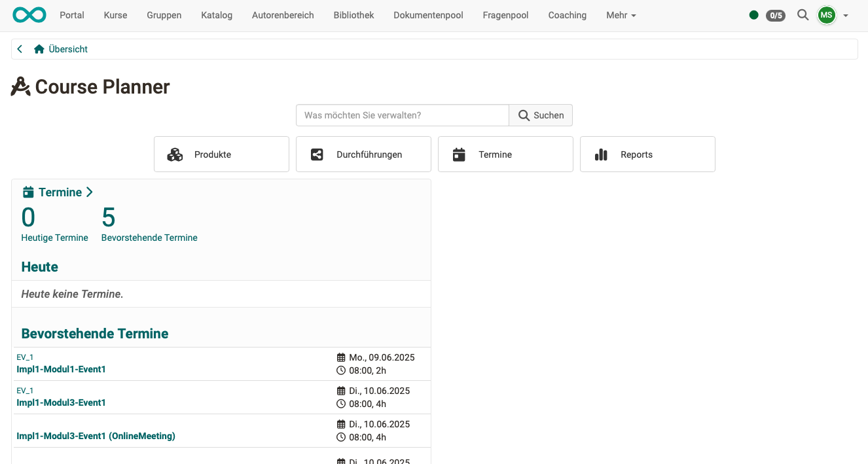Viewport: 868px width, 464px height.
Task: Switch to the Kurse menu item
Action: (x=115, y=15)
